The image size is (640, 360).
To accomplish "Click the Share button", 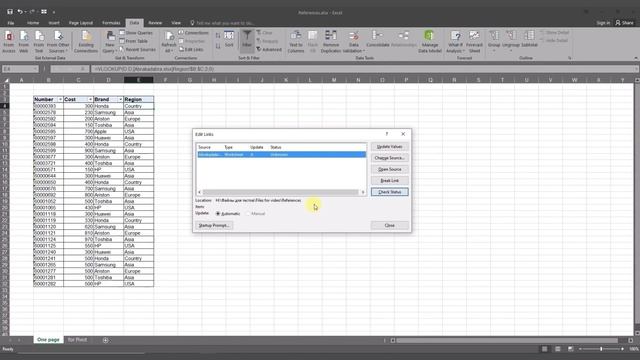I will tap(624, 23).
